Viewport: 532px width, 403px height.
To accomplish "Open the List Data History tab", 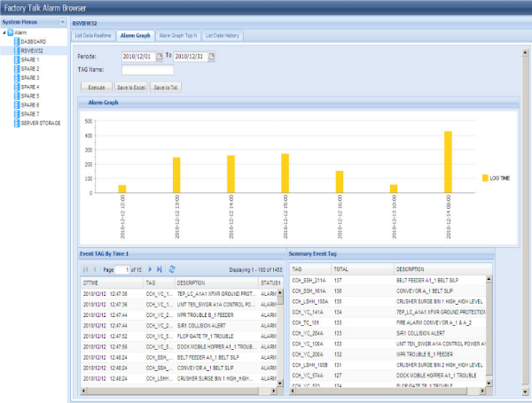I will (223, 35).
